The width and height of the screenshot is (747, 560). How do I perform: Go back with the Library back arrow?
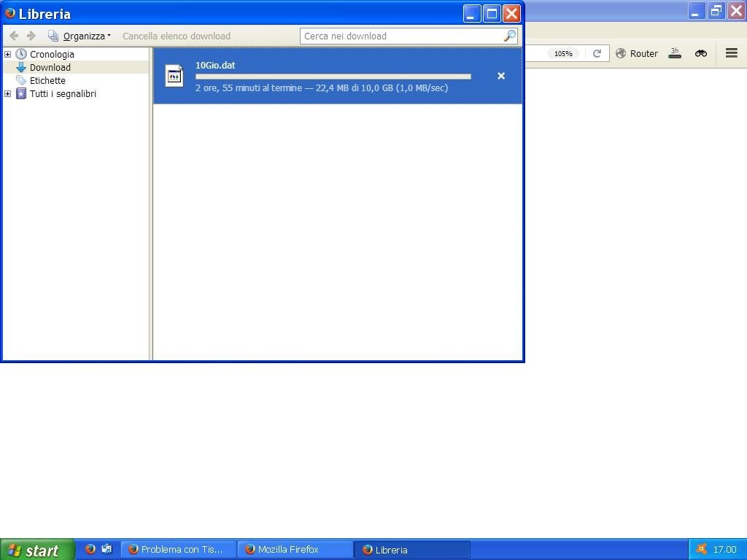tap(14, 36)
